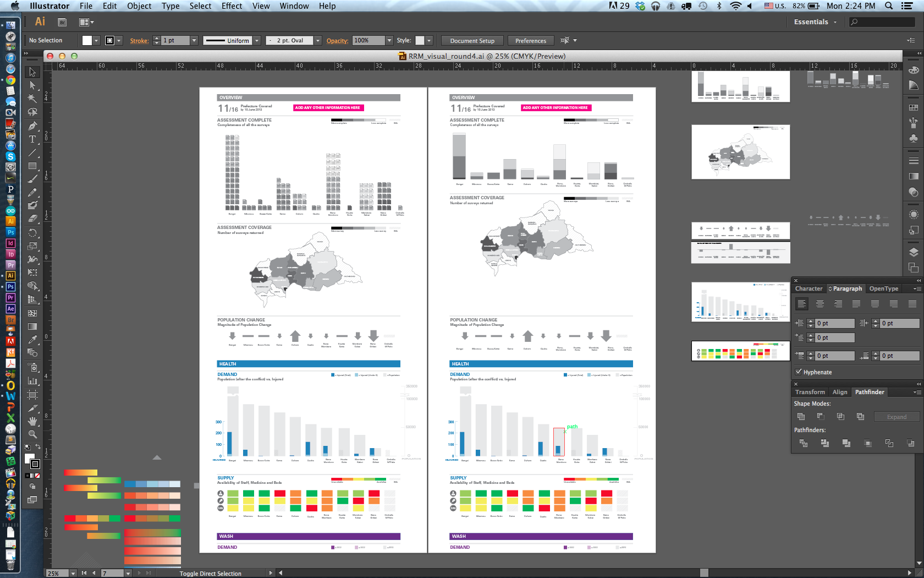The width and height of the screenshot is (924, 578).
Task: Click the left indent value field
Action: tap(834, 324)
